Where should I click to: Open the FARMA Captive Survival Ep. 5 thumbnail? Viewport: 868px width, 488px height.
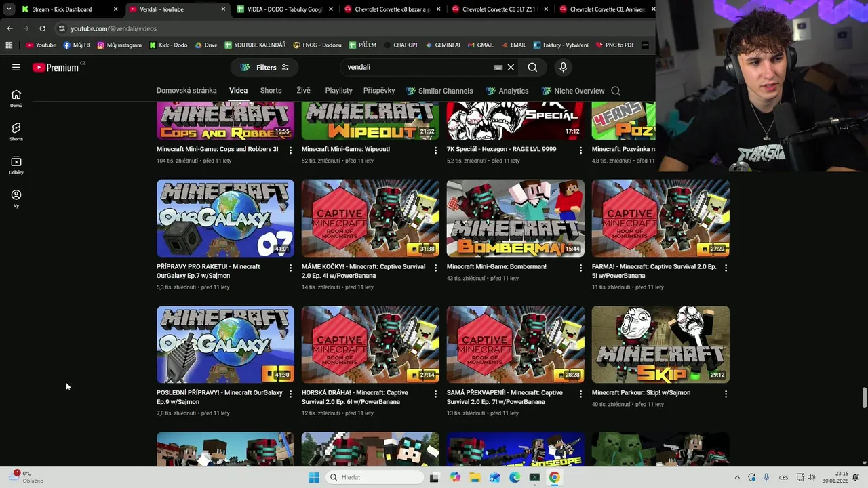click(x=660, y=218)
